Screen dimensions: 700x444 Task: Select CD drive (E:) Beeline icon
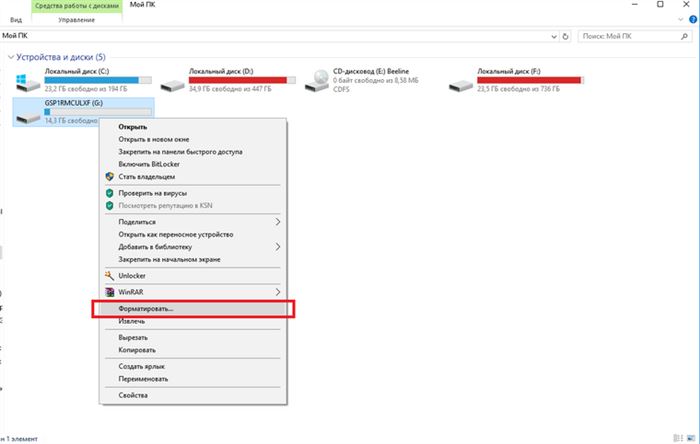click(x=317, y=81)
